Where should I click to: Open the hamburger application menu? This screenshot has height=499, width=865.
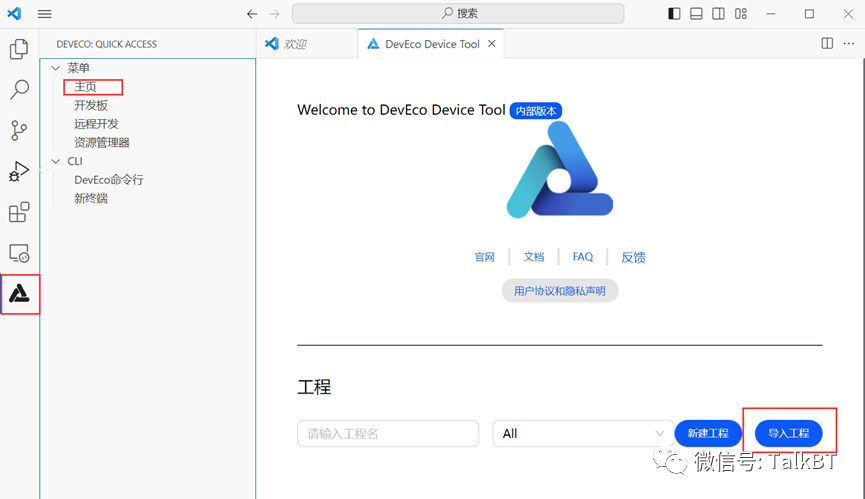[45, 14]
